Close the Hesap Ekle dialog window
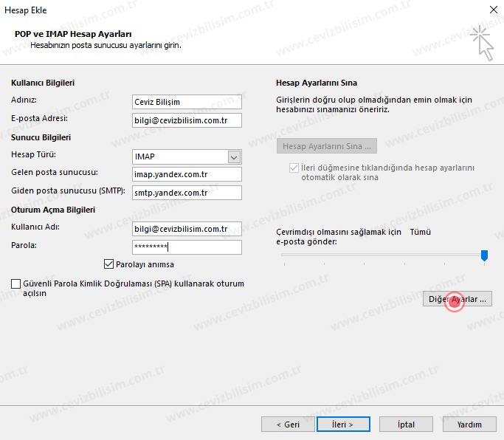This screenshot has width=504, height=440. tap(492, 10)
